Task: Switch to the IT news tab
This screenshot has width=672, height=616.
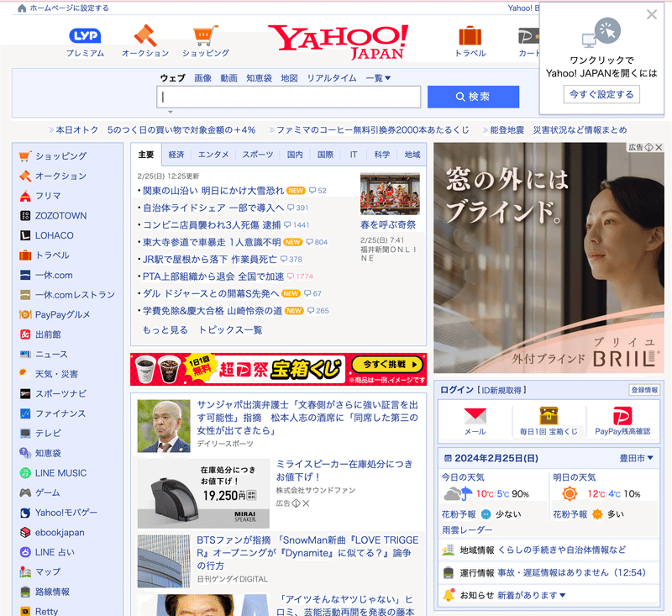Action: coord(354,155)
